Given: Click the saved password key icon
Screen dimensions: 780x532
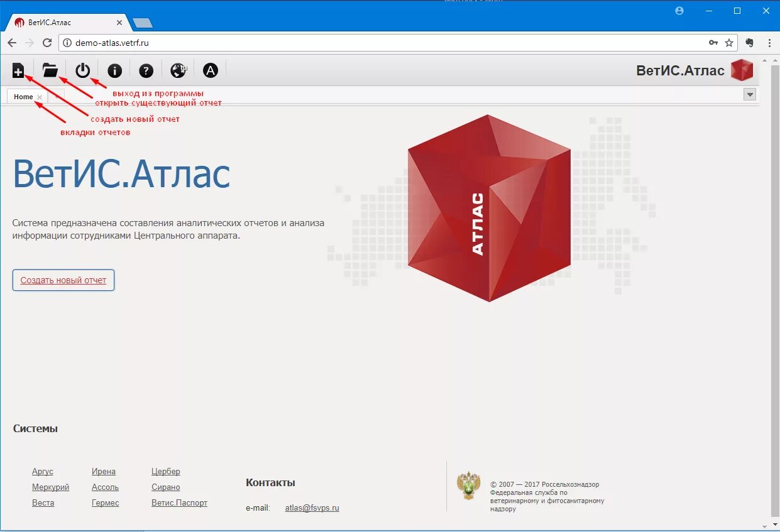Looking at the screenshot, I should [x=713, y=43].
